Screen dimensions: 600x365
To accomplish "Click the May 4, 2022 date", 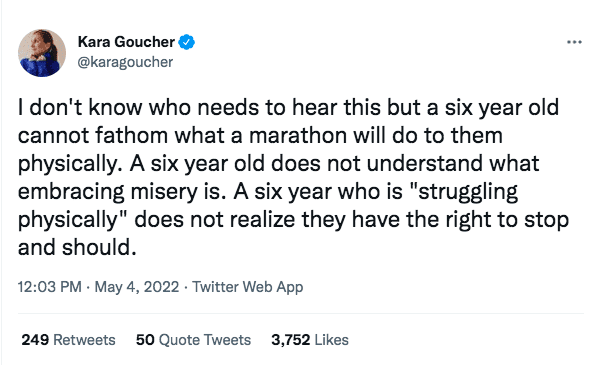I will coord(137,287).
